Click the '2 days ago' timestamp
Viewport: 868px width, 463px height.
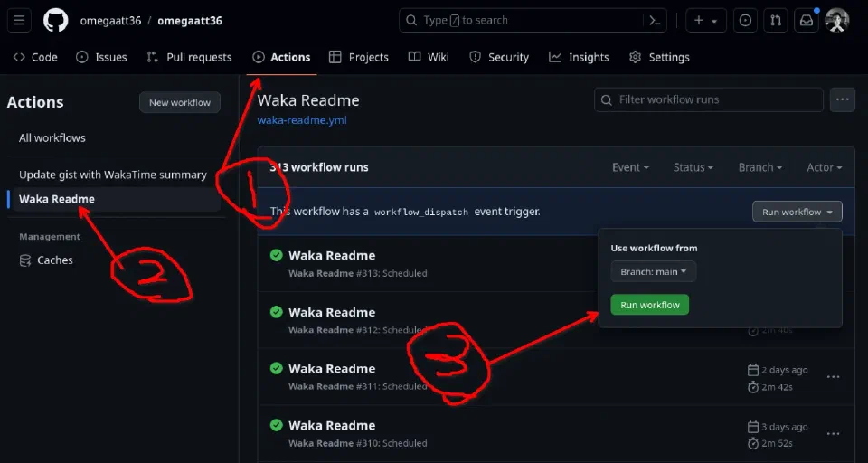point(785,370)
